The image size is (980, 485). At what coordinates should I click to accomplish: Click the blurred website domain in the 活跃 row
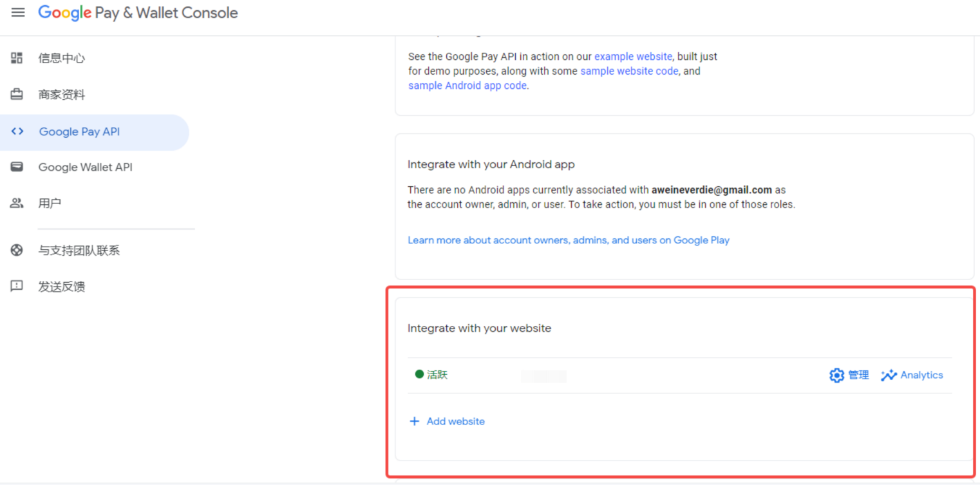(x=543, y=376)
